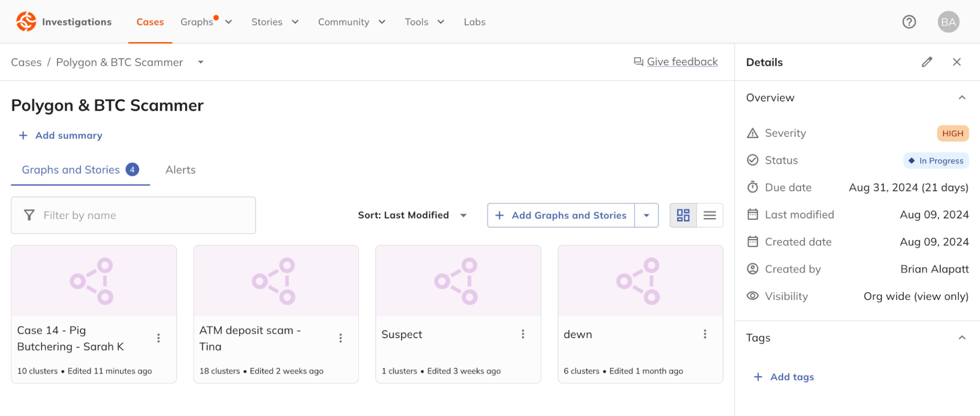
Task: Open options for Case 14 Pig Butchering card
Action: [x=158, y=338]
